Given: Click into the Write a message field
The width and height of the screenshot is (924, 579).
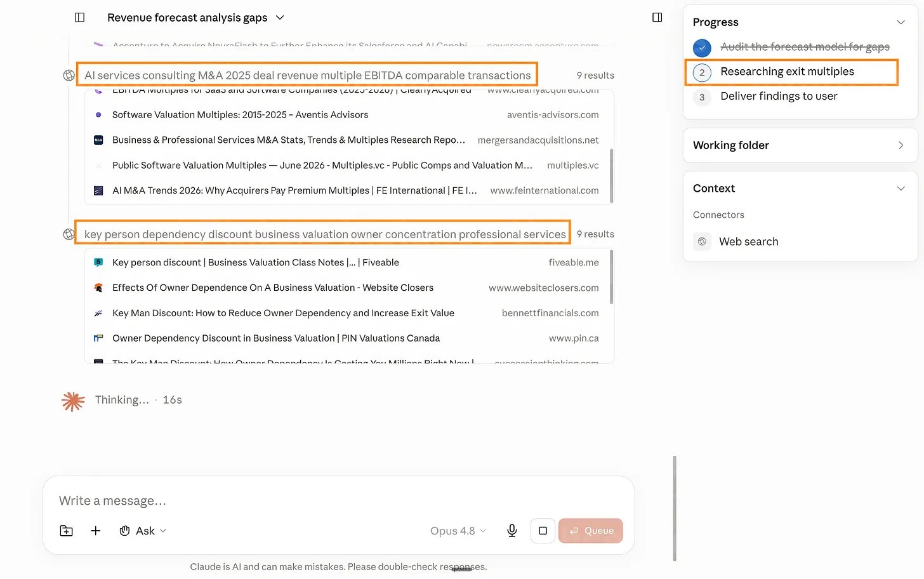Looking at the screenshot, I should 338,501.
